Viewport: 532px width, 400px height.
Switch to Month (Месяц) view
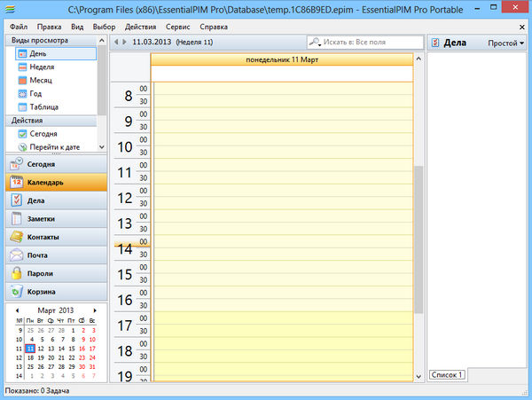(43, 81)
